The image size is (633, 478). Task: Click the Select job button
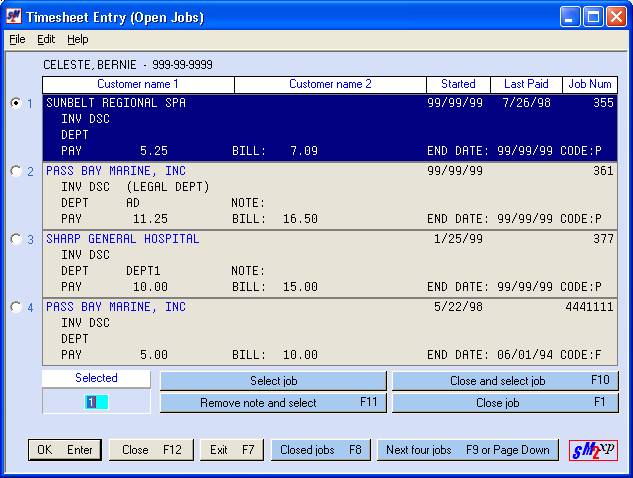coord(273,381)
